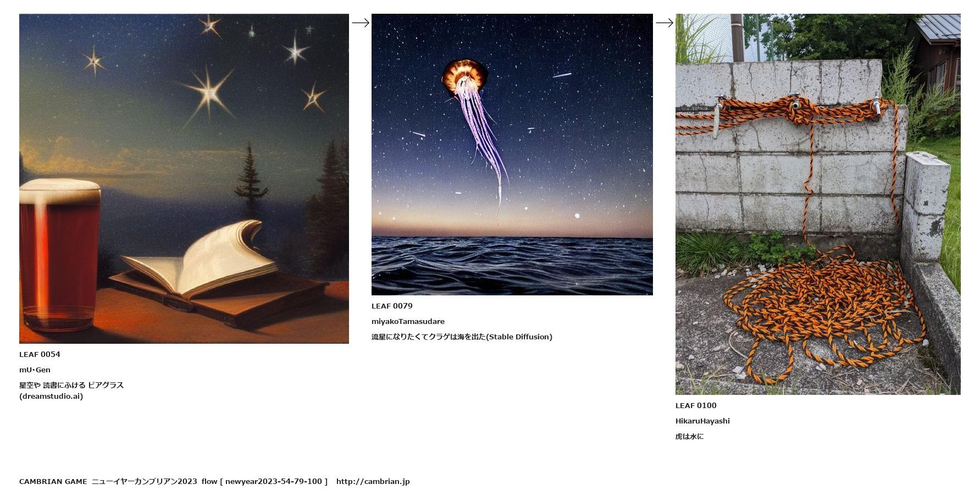Click the (dreamstudio.ai) caption text
The image size is (980, 495).
pos(51,396)
